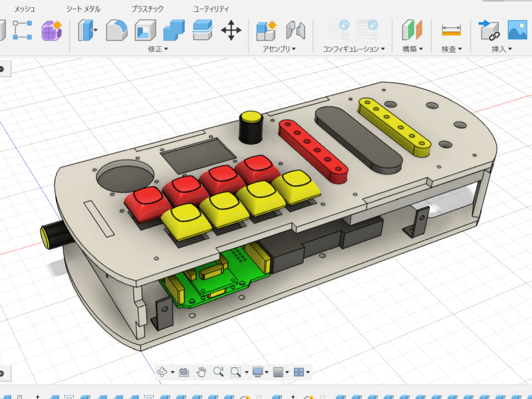Open the Joint tool in the assembly group
Screen dimensions: 532x399
tap(295, 30)
